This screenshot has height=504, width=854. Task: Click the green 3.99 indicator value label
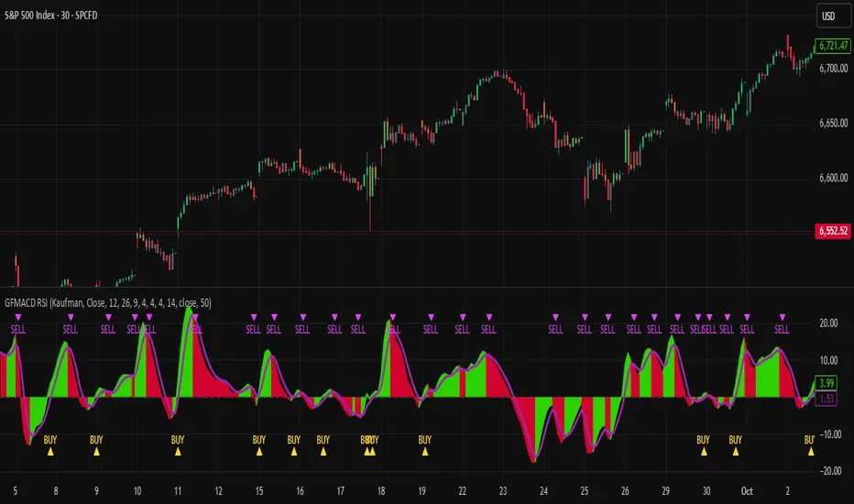coord(827,382)
